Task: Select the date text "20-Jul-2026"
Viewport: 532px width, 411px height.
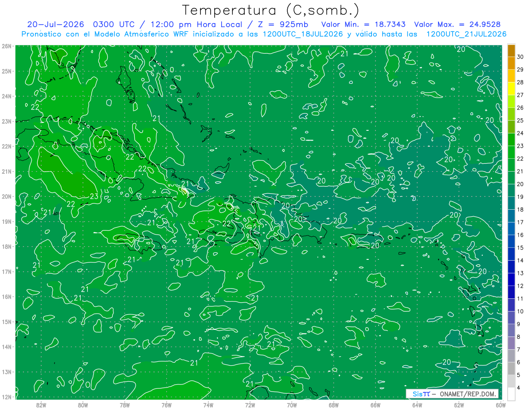Action: [x=55, y=24]
